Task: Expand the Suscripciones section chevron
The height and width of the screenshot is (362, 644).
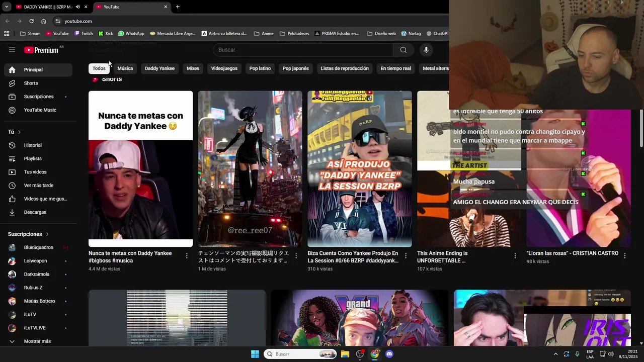Action: [x=47, y=234]
